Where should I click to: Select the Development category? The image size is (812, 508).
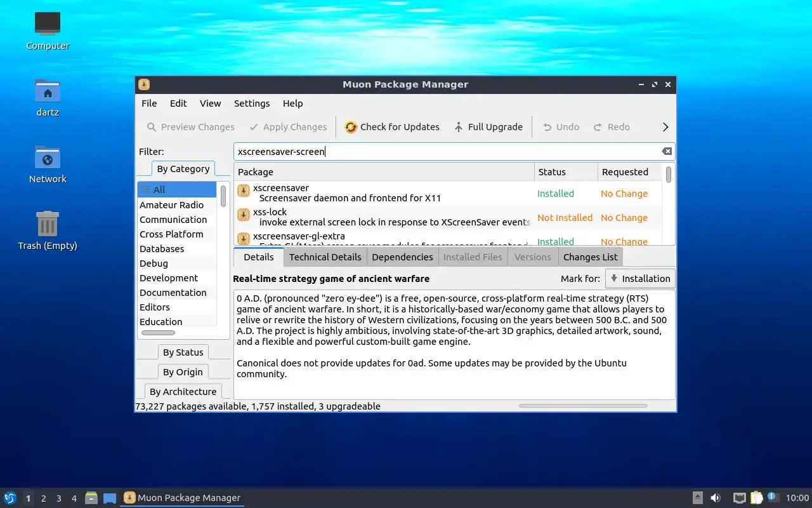coord(177,277)
